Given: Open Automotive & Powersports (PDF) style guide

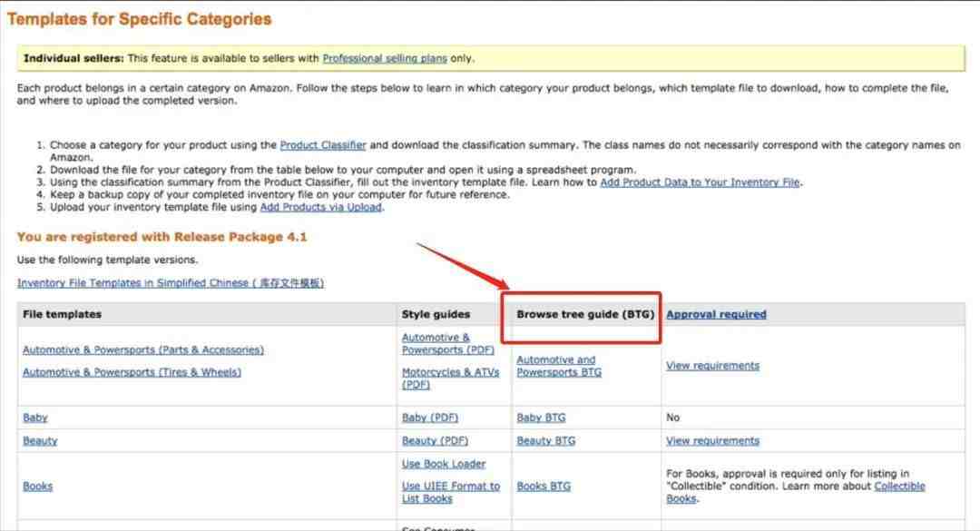Looking at the screenshot, I should [447, 344].
